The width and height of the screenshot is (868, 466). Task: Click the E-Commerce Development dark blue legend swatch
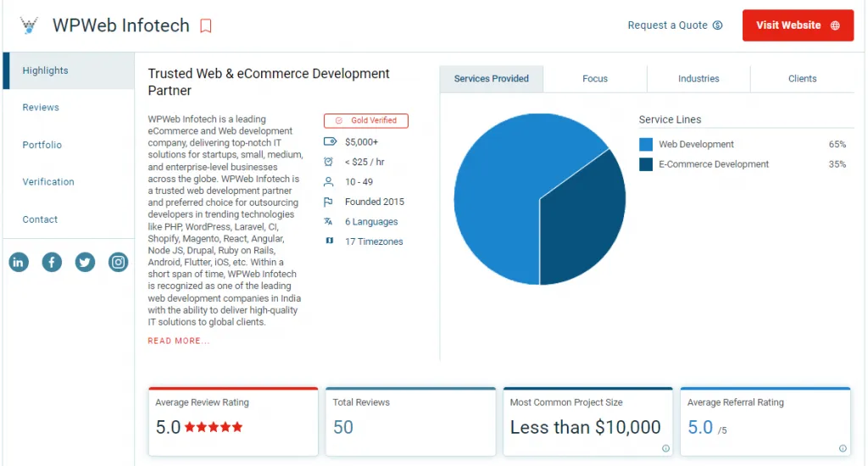tap(645, 164)
